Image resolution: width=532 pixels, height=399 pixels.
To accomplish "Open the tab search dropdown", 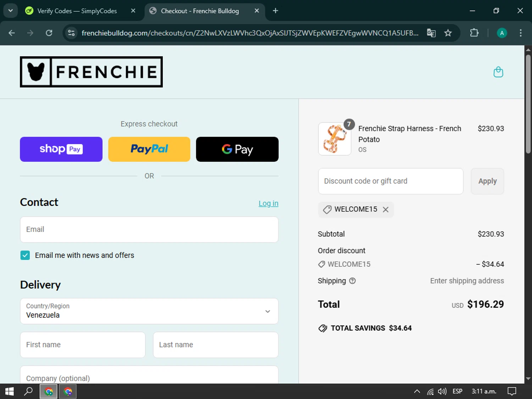I will [x=11, y=11].
